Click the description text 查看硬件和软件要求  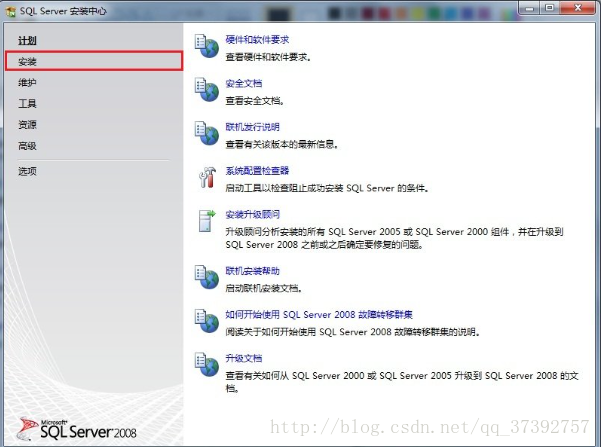point(268,57)
